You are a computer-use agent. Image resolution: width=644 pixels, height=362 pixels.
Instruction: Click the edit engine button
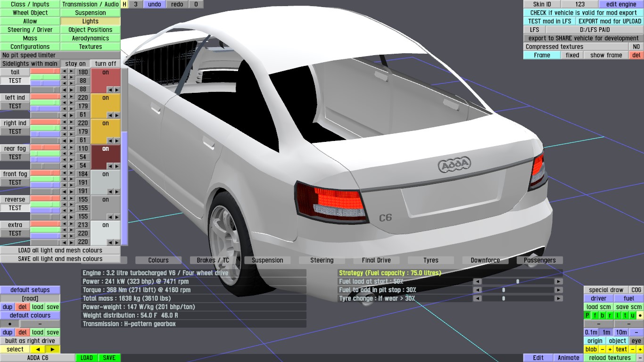(621, 4)
